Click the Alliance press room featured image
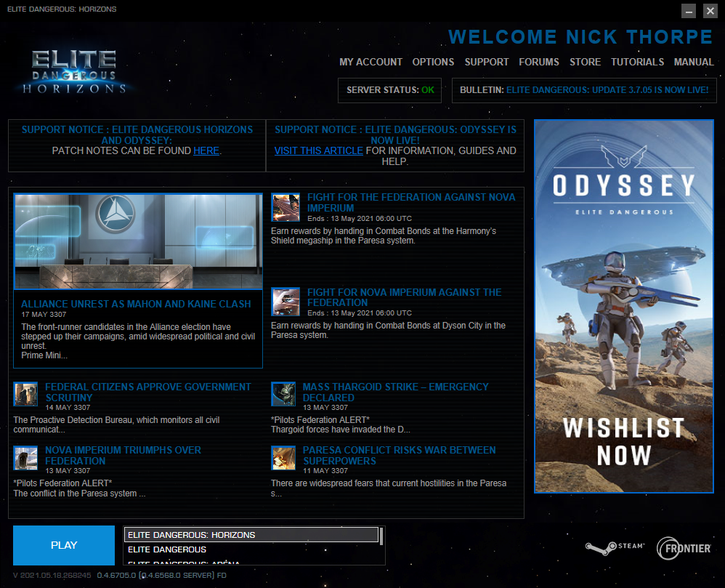Screen dimensions: 725x588 [x=138, y=241]
